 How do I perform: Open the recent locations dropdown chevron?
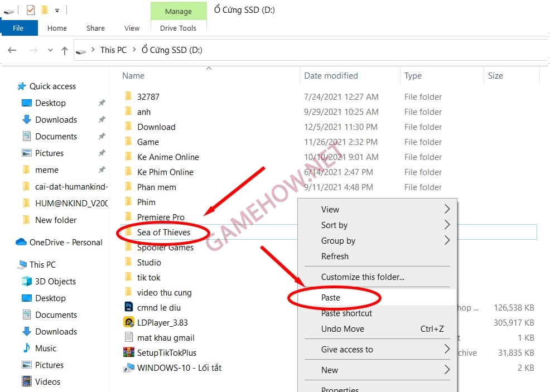pyautogui.click(x=50, y=50)
